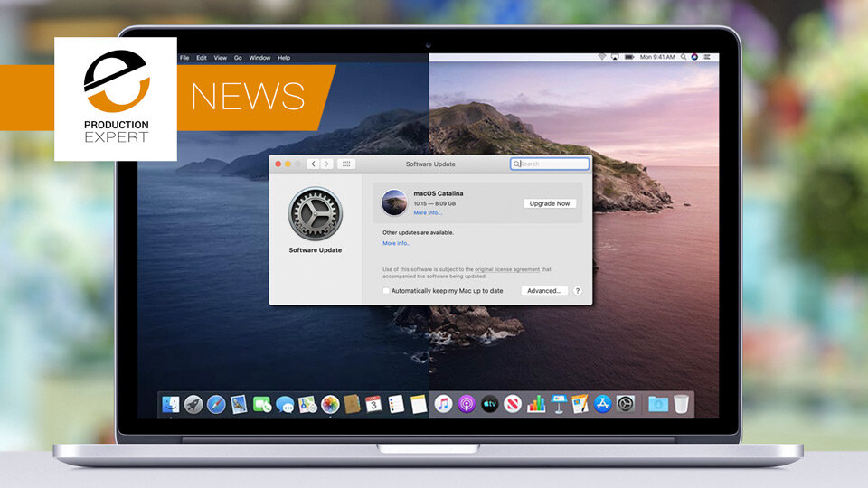Go forward with the right chevron
The image size is (868, 488).
tap(326, 164)
